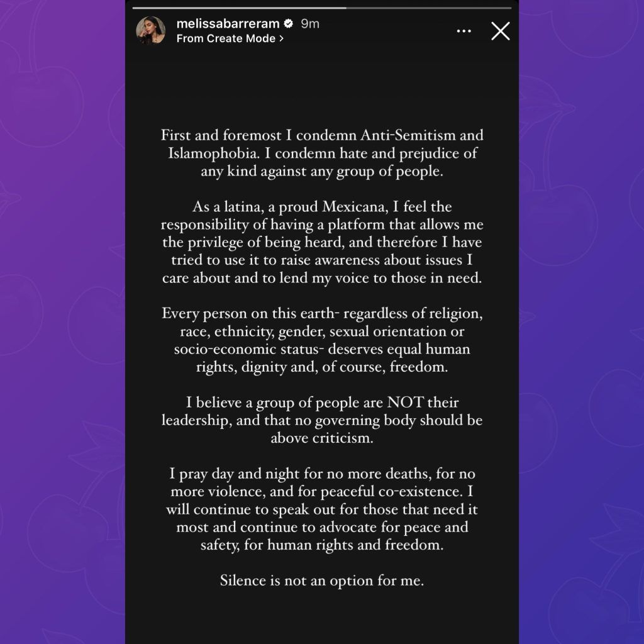Click the chevron after From Create Mode
The height and width of the screenshot is (644, 644).
point(281,38)
